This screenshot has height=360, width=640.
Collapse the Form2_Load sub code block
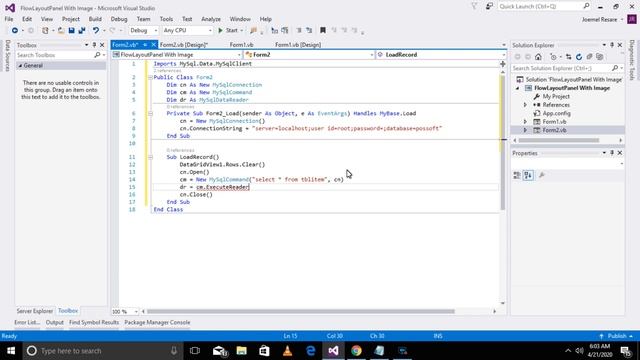pos(150,113)
